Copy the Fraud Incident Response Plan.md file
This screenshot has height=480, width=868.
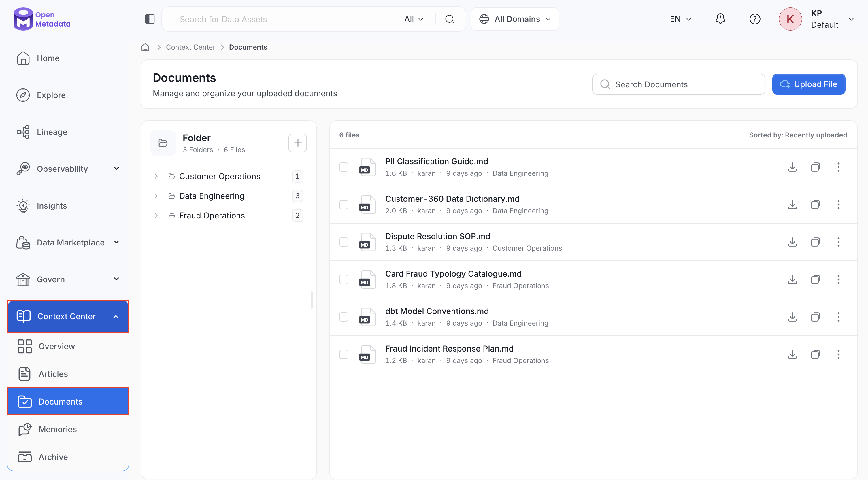[x=815, y=354]
